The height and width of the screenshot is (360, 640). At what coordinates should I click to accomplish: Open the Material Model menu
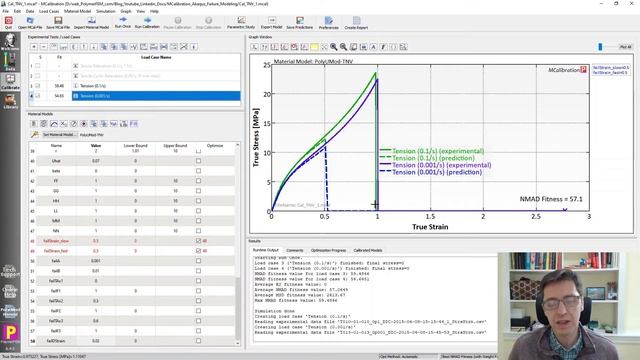(x=78, y=11)
